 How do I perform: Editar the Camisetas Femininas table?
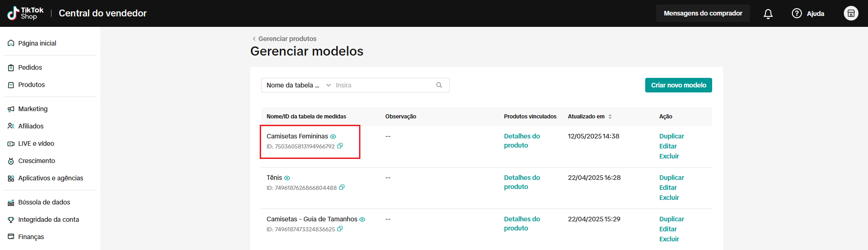(x=668, y=146)
